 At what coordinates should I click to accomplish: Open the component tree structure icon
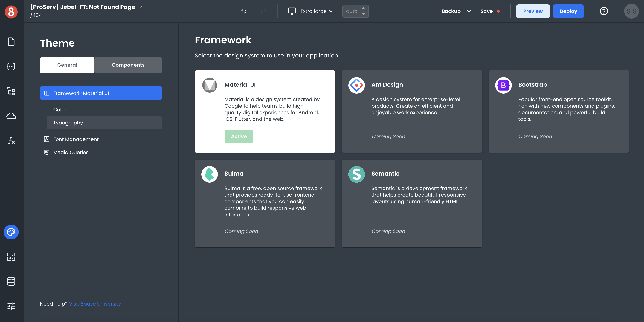pyautogui.click(x=11, y=91)
